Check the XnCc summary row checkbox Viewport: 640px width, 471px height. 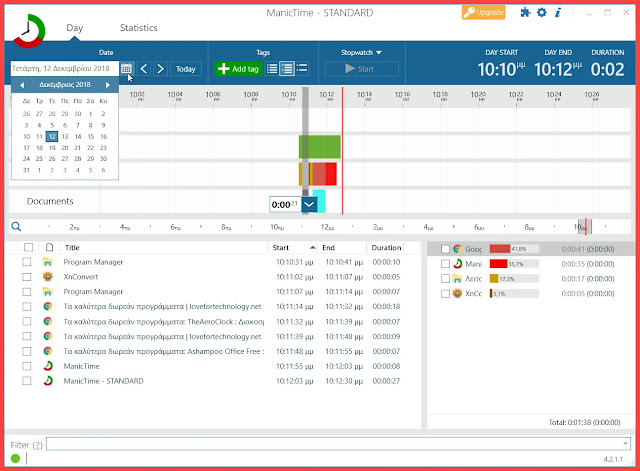[446, 293]
